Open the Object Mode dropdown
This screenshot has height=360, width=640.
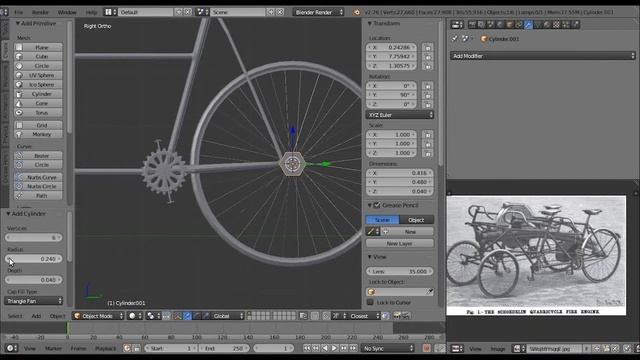[98, 316]
